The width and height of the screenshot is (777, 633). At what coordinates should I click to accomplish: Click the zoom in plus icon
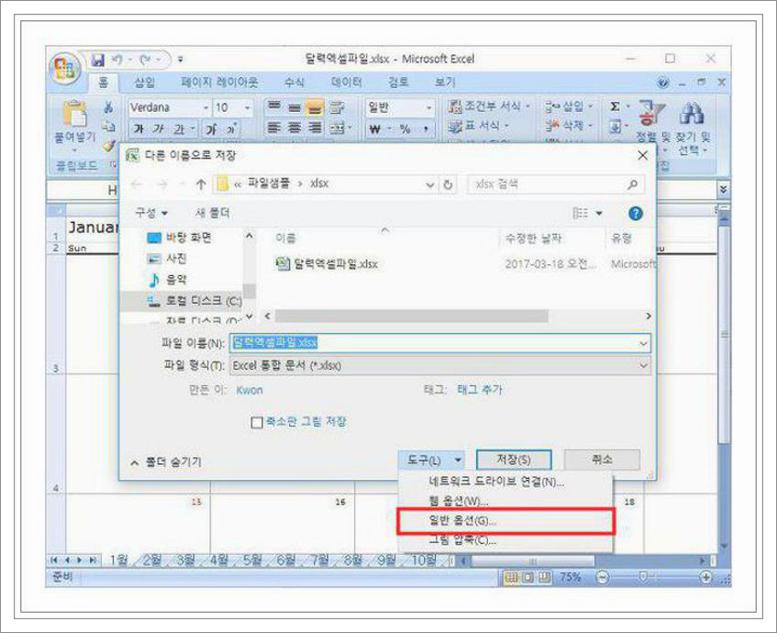[x=706, y=577]
